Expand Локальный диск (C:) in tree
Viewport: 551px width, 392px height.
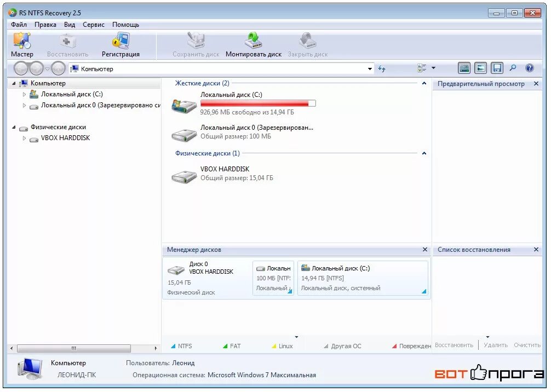point(24,94)
